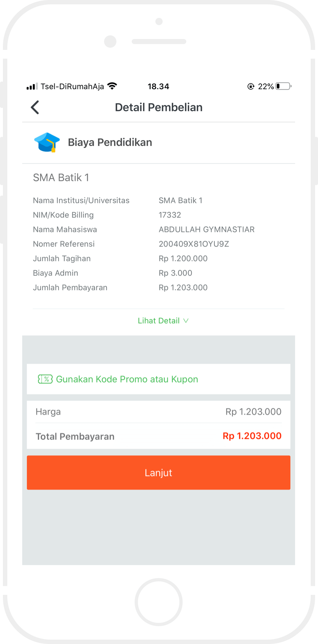Tap the red Total Pembayaran amount

252,436
